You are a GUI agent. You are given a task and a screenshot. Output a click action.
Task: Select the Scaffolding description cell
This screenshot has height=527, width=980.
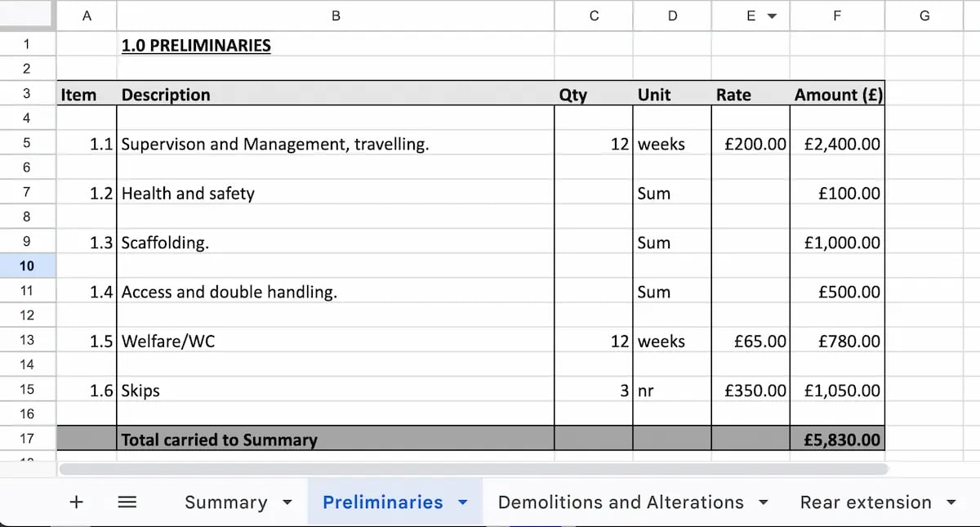coord(335,243)
